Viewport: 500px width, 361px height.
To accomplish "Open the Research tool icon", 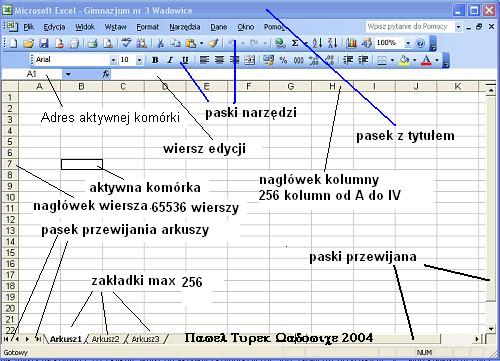I will click(x=142, y=43).
